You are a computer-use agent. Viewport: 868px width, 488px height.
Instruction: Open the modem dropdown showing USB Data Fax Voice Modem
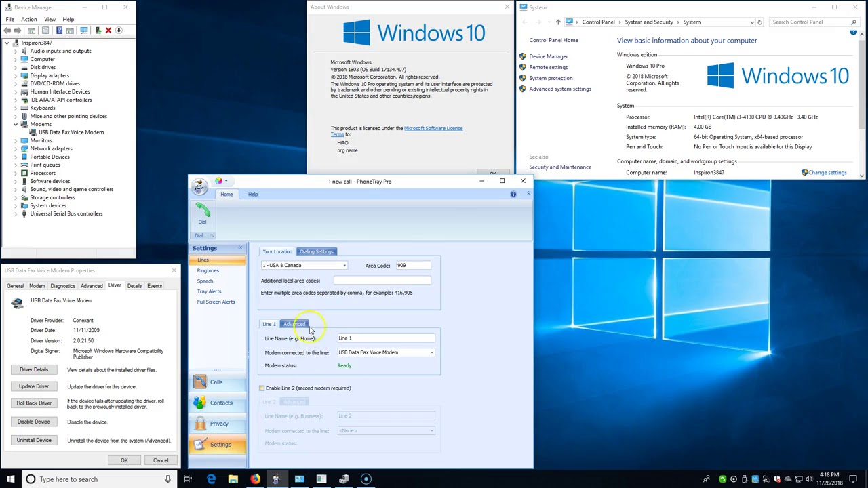click(386, 352)
